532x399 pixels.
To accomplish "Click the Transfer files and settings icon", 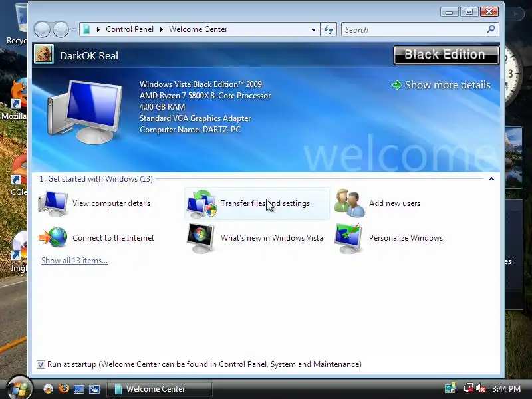I will tap(201, 203).
